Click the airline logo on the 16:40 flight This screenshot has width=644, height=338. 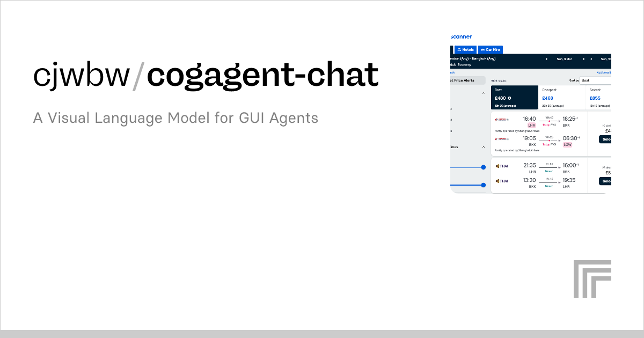coord(502,120)
